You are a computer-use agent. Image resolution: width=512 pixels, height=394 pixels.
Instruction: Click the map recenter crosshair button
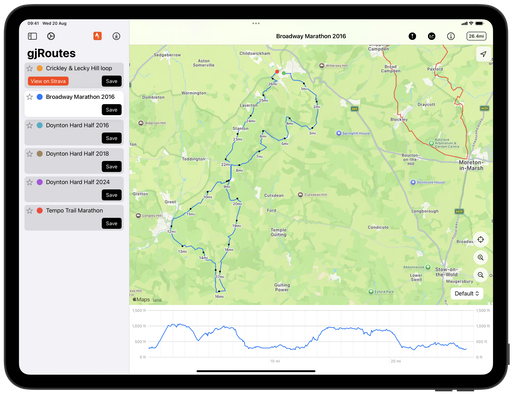tap(481, 239)
